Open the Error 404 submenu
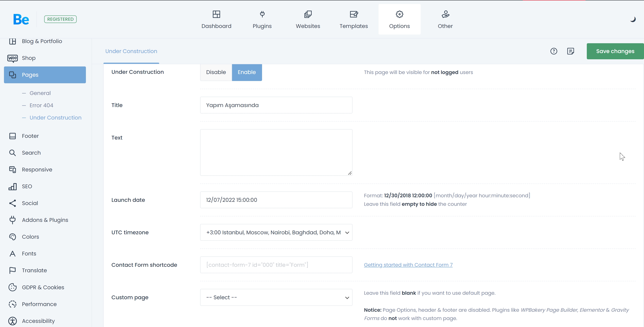644x327 pixels. [41, 105]
